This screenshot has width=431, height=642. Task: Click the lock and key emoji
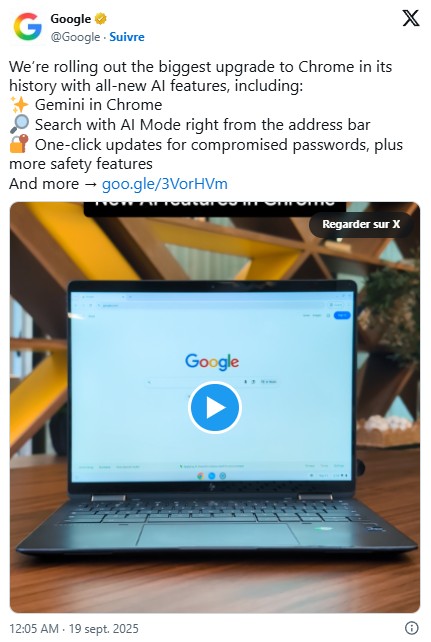19,144
